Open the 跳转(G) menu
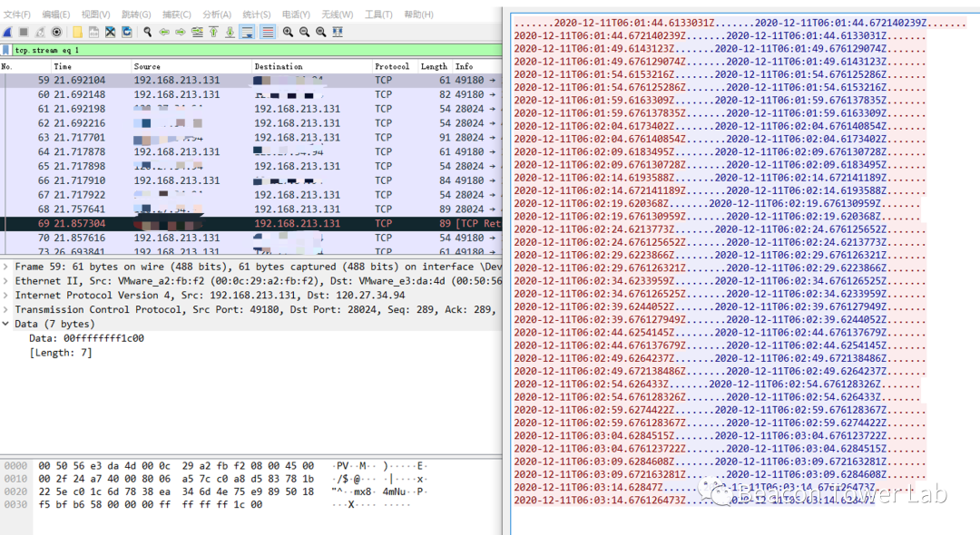 pyautogui.click(x=136, y=14)
